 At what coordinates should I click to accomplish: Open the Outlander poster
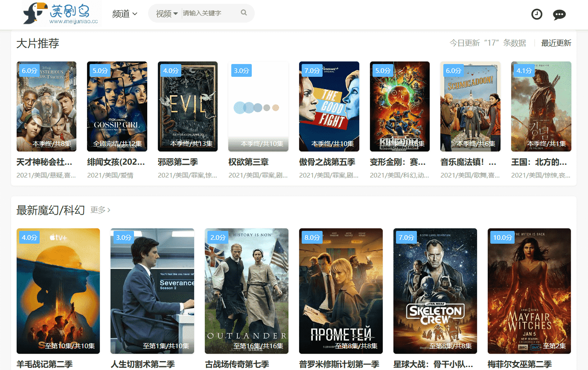pos(247,291)
